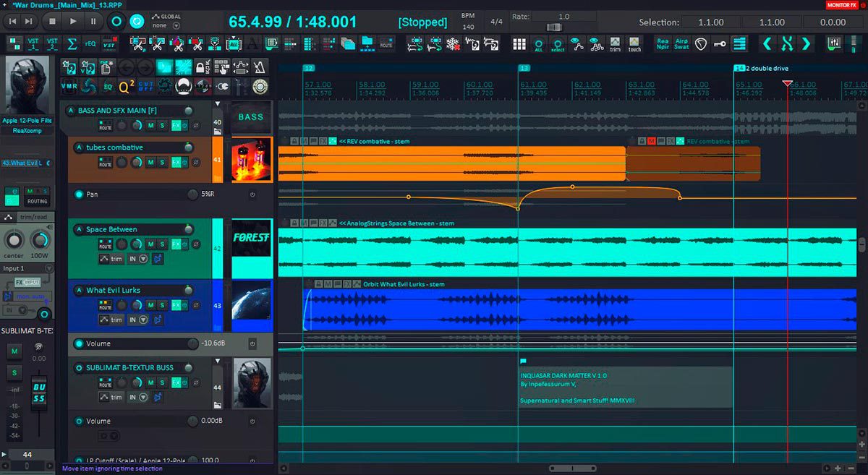
Task: Click the Rea Noir toolbar button
Action: [663, 44]
